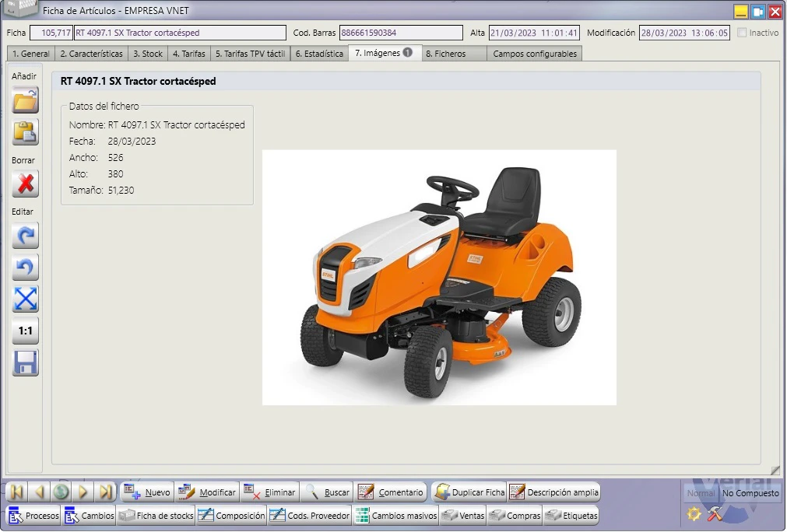Click the Modificar button
Viewport: 787px width, 532px height.
(207, 492)
